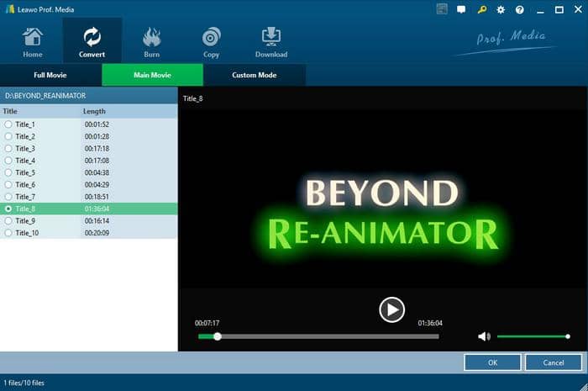Select Title_9 radio button
Viewport: 588px width, 391px height.
8,220
